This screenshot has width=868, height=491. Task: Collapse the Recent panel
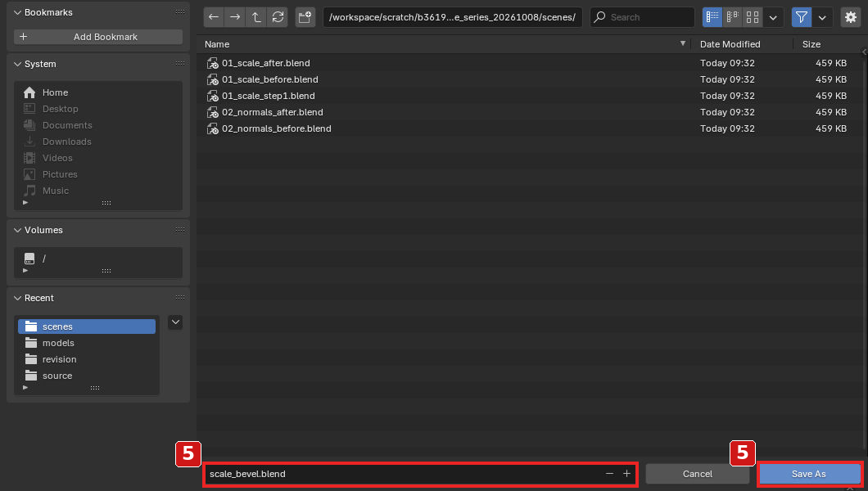[18, 298]
